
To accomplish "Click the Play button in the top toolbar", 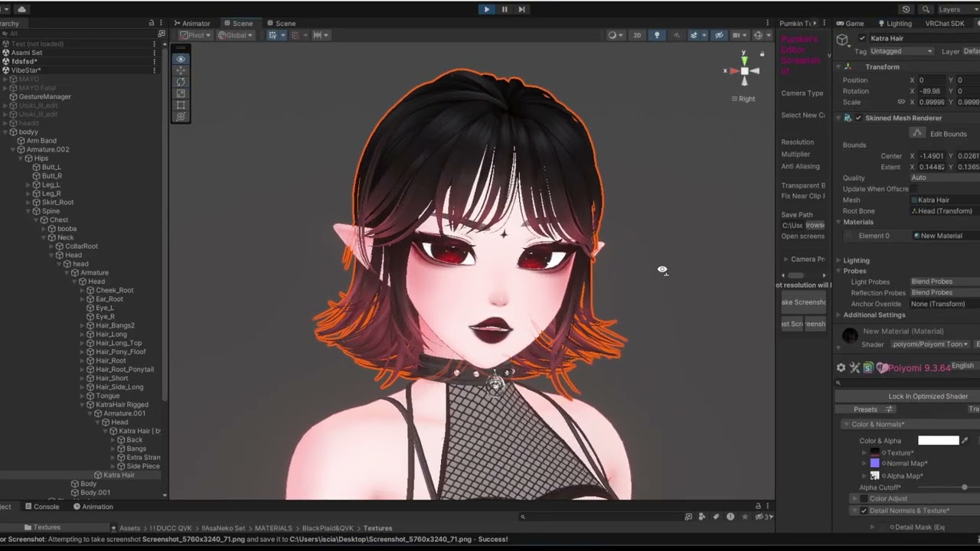I will pos(487,9).
